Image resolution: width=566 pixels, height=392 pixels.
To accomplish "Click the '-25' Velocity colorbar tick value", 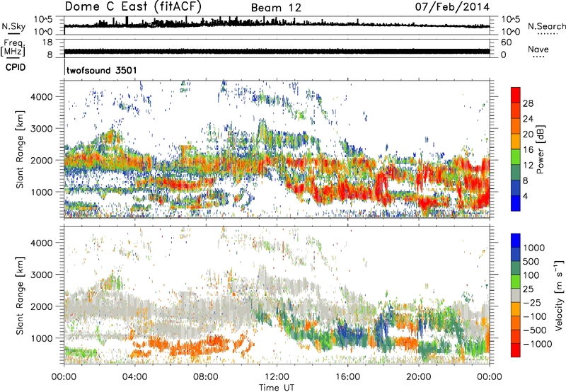I will 532,302.
